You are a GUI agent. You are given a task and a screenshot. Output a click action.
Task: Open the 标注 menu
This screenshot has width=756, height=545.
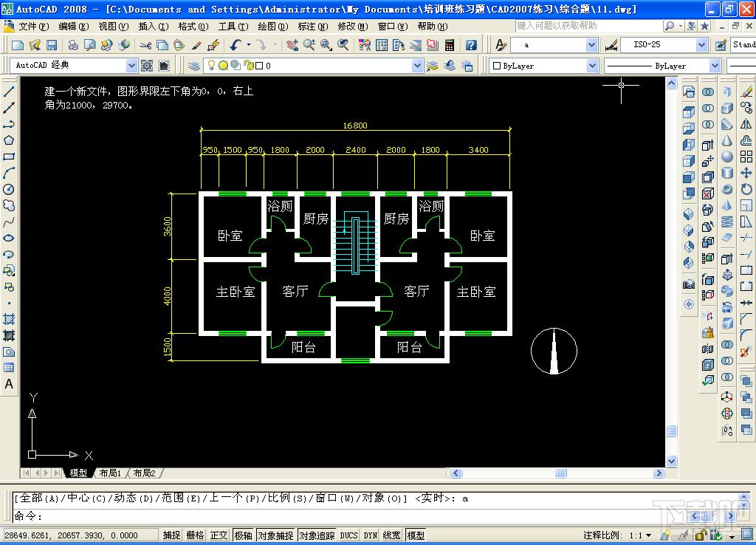click(312, 26)
